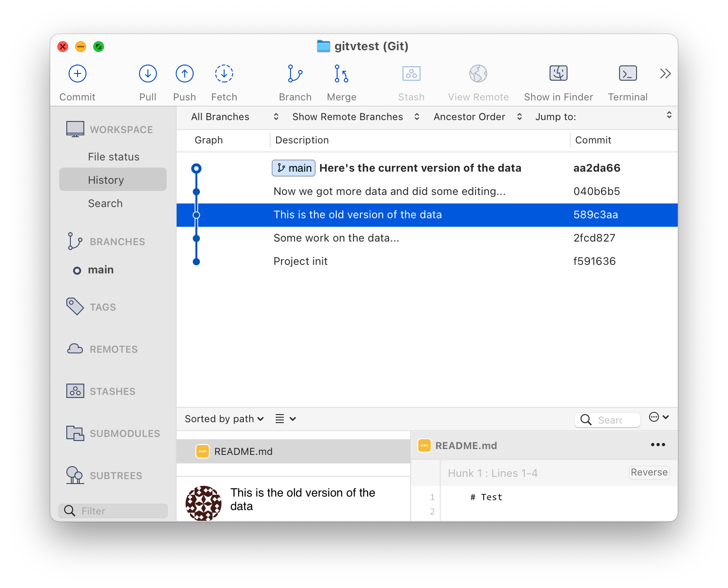The height and width of the screenshot is (588, 728).
Task: Click the magnifier icon in diff search
Action: pos(585,419)
